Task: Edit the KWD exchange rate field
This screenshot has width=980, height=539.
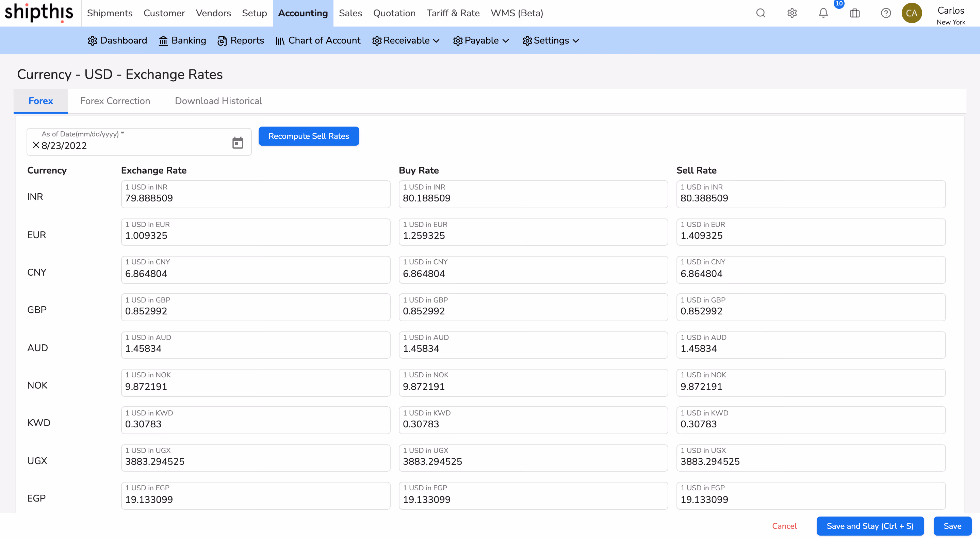Action: click(x=256, y=420)
